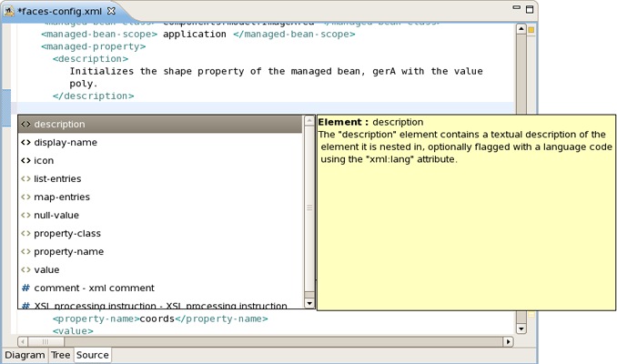Choose the display-name completion proposal

[160, 143]
